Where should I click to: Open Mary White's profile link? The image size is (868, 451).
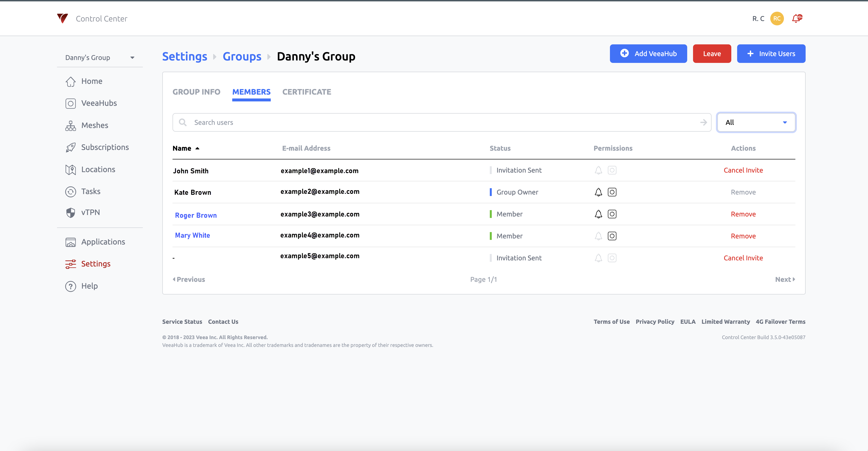[x=193, y=235]
